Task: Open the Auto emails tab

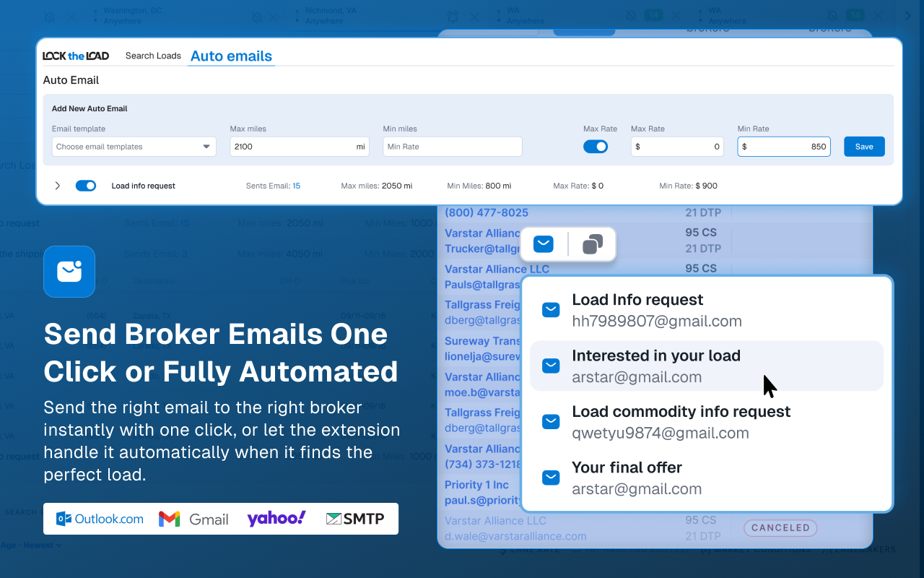Action: (231, 56)
